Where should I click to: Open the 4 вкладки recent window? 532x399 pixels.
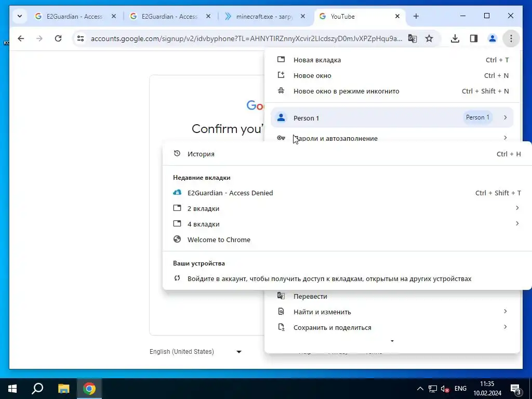347,224
